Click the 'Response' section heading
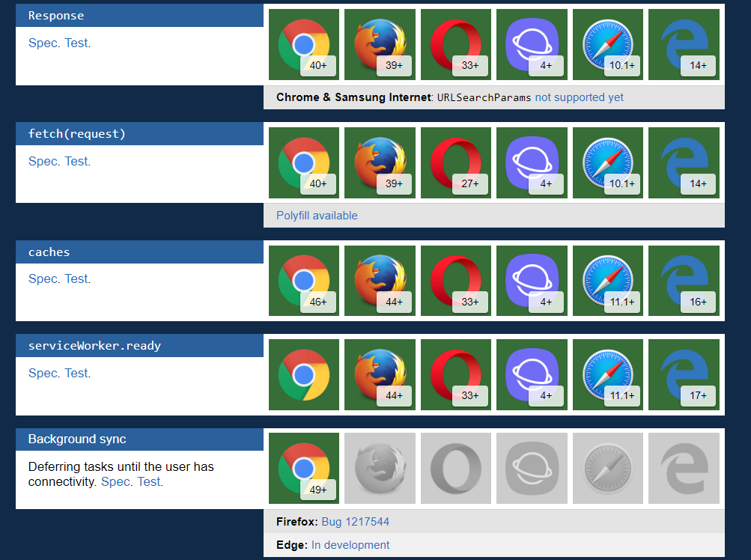Image resolution: width=751 pixels, height=560 pixels. pos(139,15)
